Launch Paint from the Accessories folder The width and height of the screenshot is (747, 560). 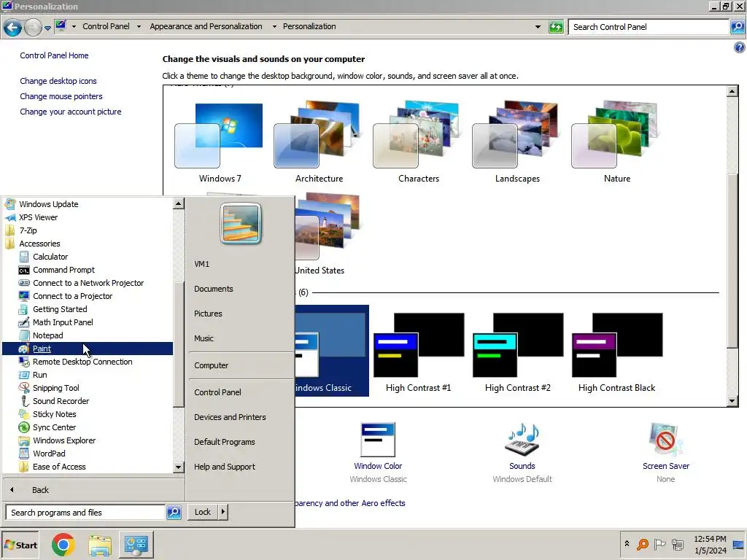pyautogui.click(x=88, y=349)
